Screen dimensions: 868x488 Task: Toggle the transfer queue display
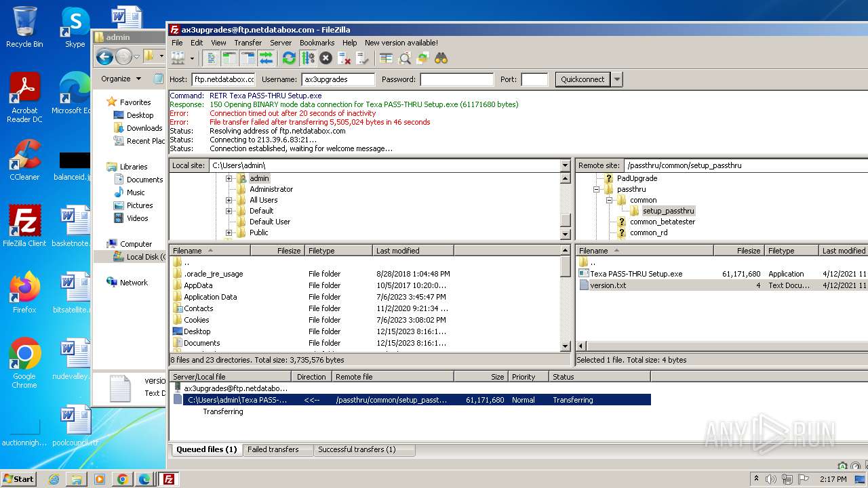click(x=266, y=58)
